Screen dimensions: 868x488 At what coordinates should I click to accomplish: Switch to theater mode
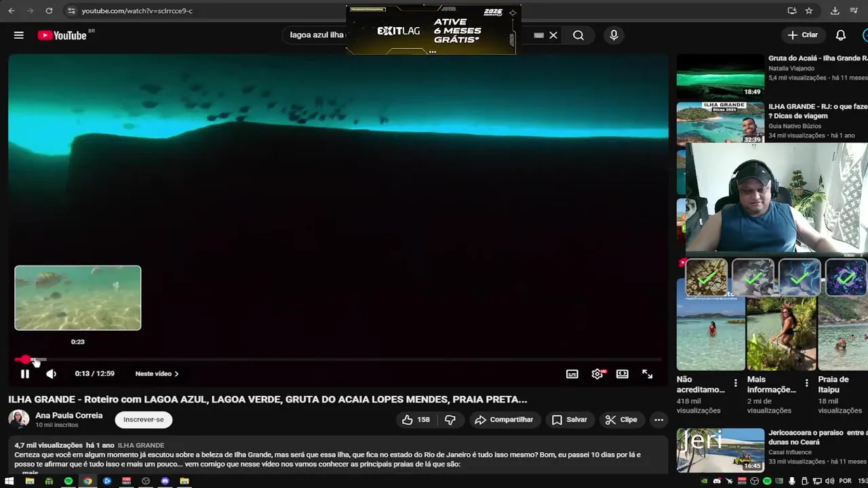tap(623, 374)
